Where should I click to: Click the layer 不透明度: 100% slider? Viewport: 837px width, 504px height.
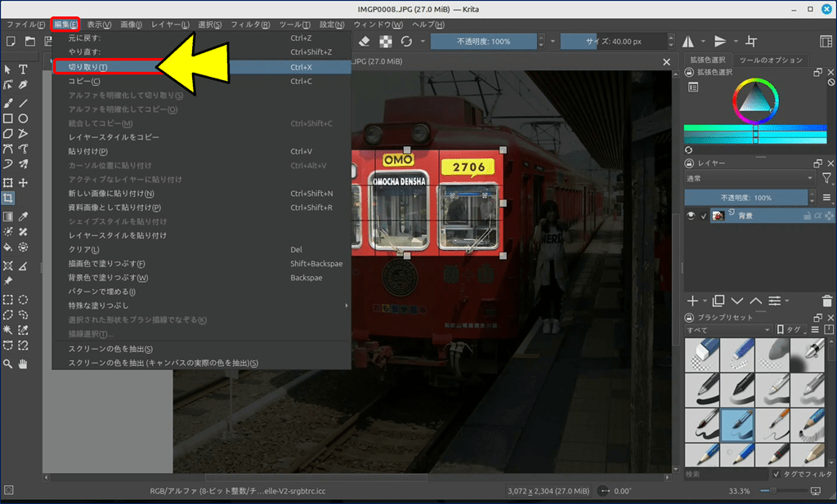tap(745, 198)
